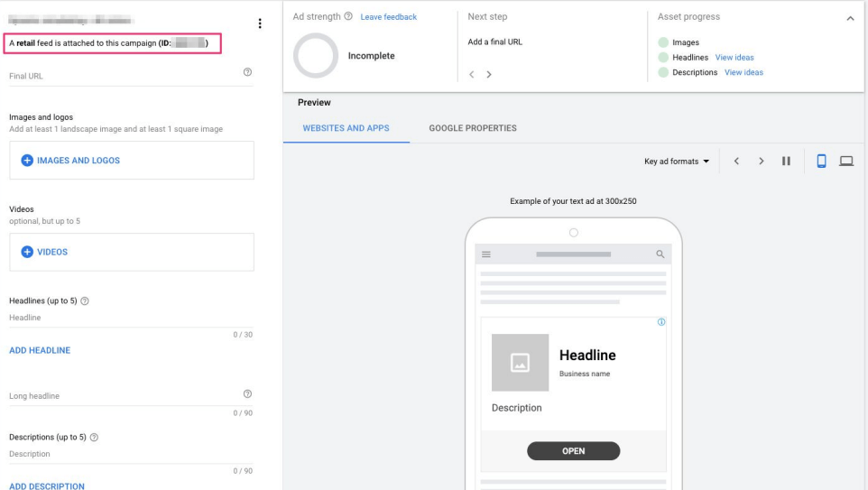This screenshot has width=868, height=490.
Task: Click the Description text in ad preview
Action: (x=516, y=408)
